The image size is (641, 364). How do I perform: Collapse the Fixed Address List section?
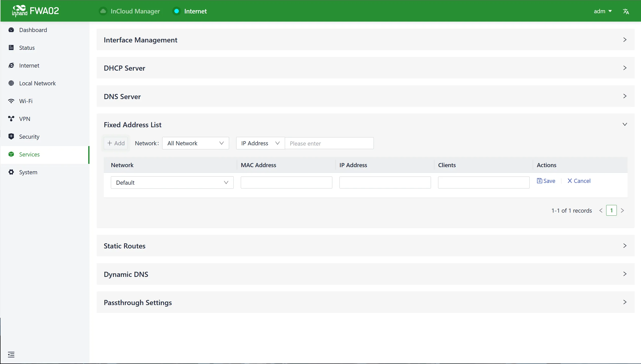(x=624, y=124)
